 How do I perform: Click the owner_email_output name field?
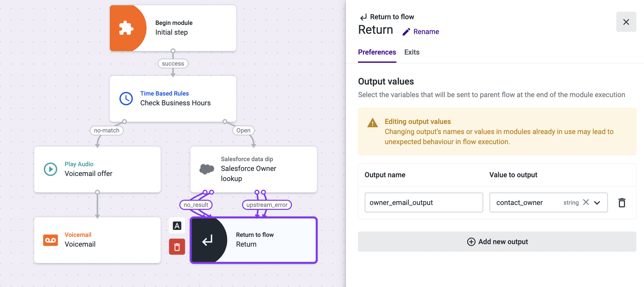[424, 202]
